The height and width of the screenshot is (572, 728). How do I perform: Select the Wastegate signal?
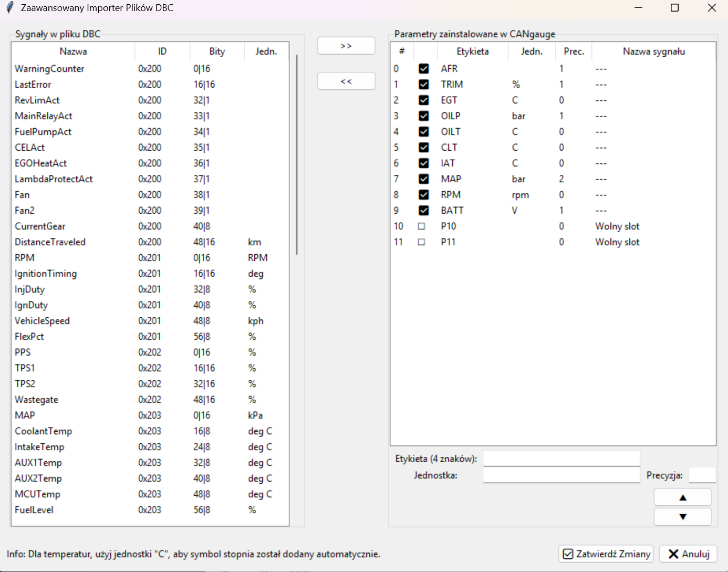pyautogui.click(x=150, y=400)
